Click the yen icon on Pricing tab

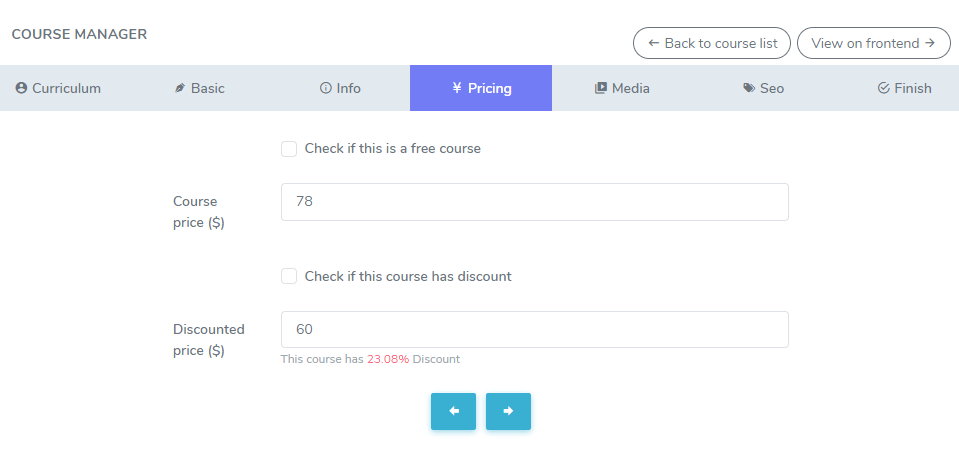457,88
